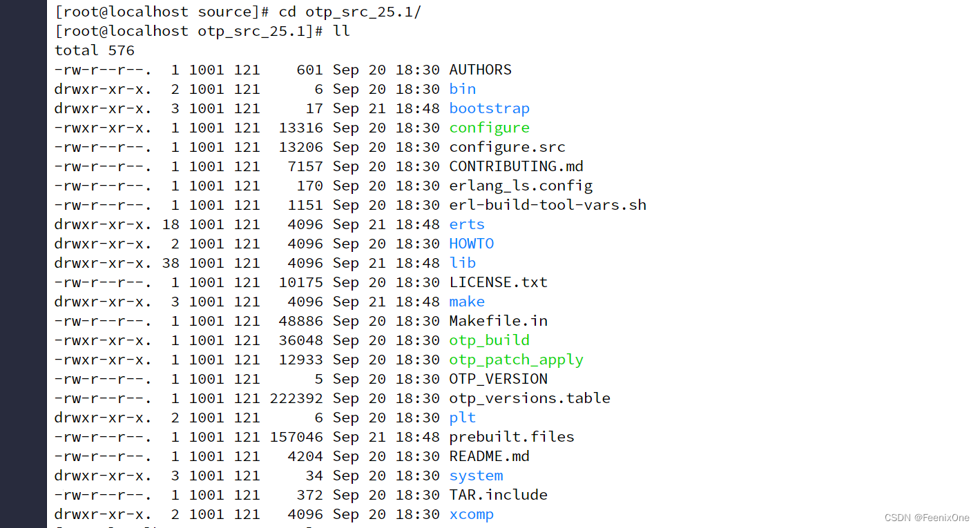Image resolution: width=980 pixels, height=528 pixels.
Task: Select the HOWTO directory name
Action: tap(471, 244)
